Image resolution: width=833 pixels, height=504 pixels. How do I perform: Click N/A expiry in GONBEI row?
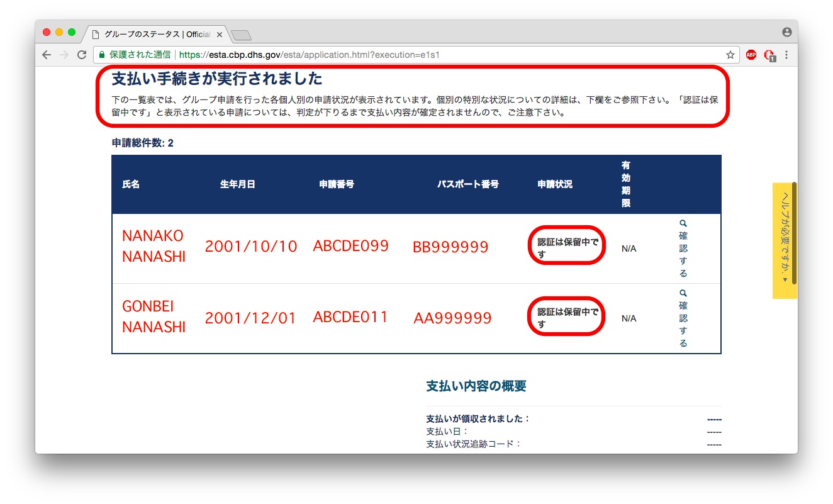coord(629,318)
